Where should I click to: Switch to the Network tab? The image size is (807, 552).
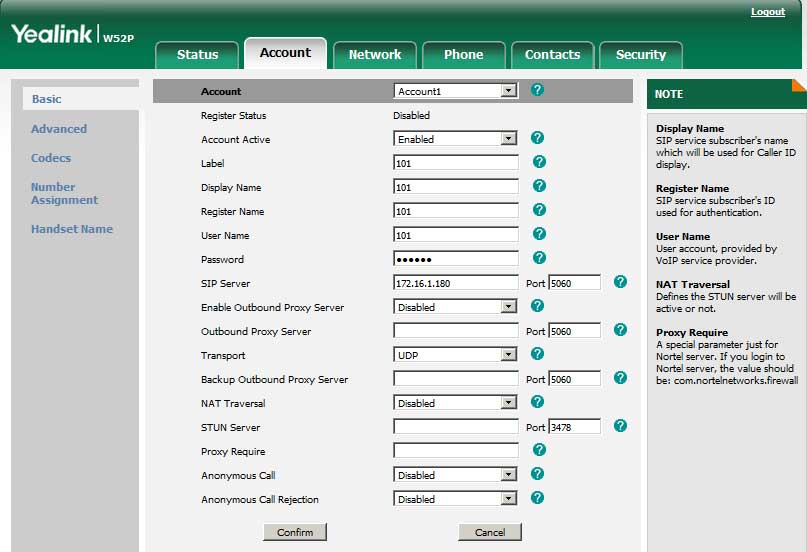click(375, 55)
